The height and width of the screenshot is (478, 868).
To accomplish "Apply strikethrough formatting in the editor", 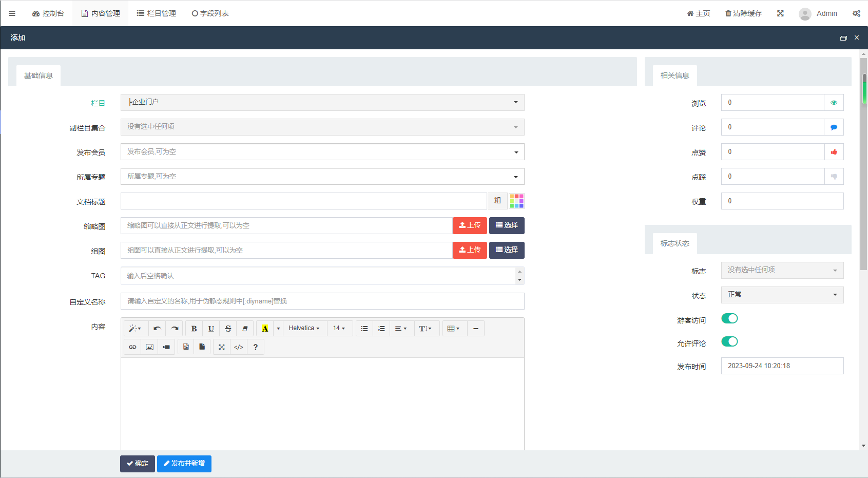I will pos(228,329).
